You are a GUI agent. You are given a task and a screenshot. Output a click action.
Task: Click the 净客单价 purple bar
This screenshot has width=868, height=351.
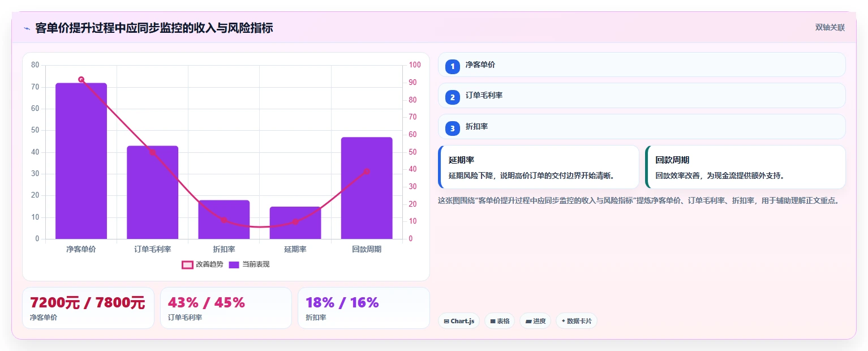[x=81, y=161]
